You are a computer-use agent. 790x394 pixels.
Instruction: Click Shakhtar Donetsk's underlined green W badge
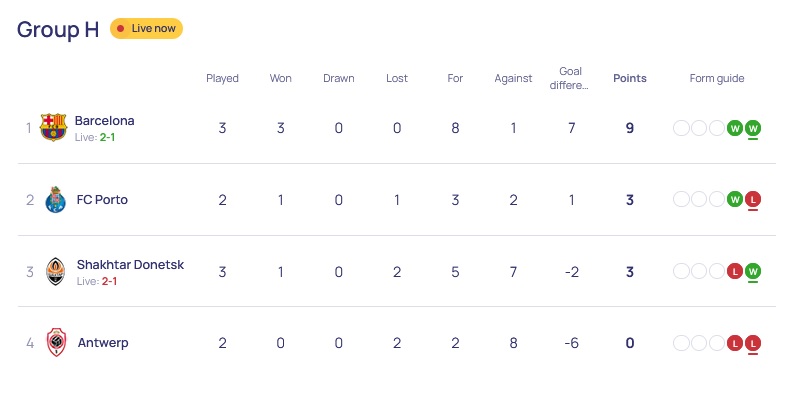coord(753,272)
